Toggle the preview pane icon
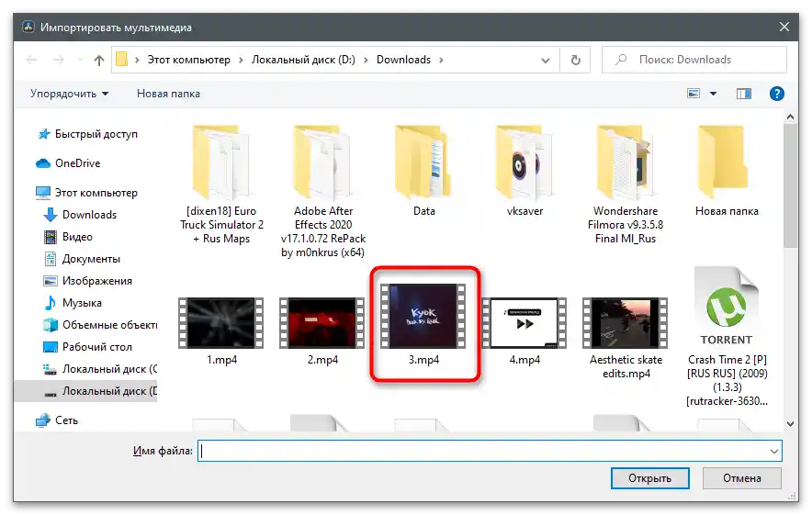 click(x=744, y=94)
